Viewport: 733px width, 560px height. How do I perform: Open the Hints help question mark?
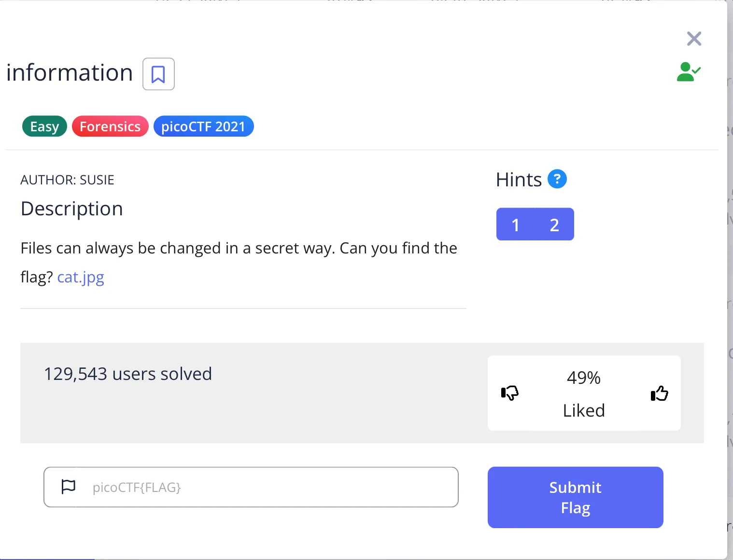[557, 179]
